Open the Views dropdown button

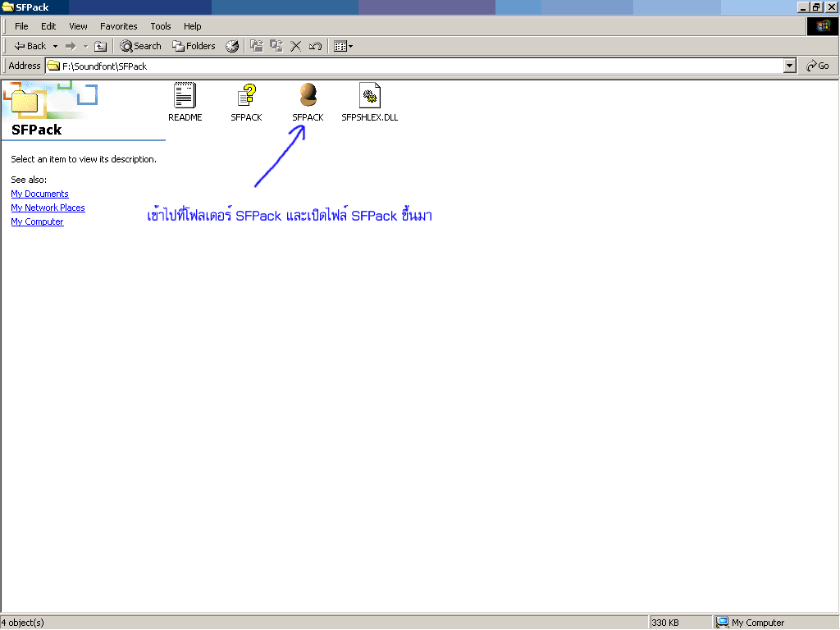pyautogui.click(x=343, y=46)
